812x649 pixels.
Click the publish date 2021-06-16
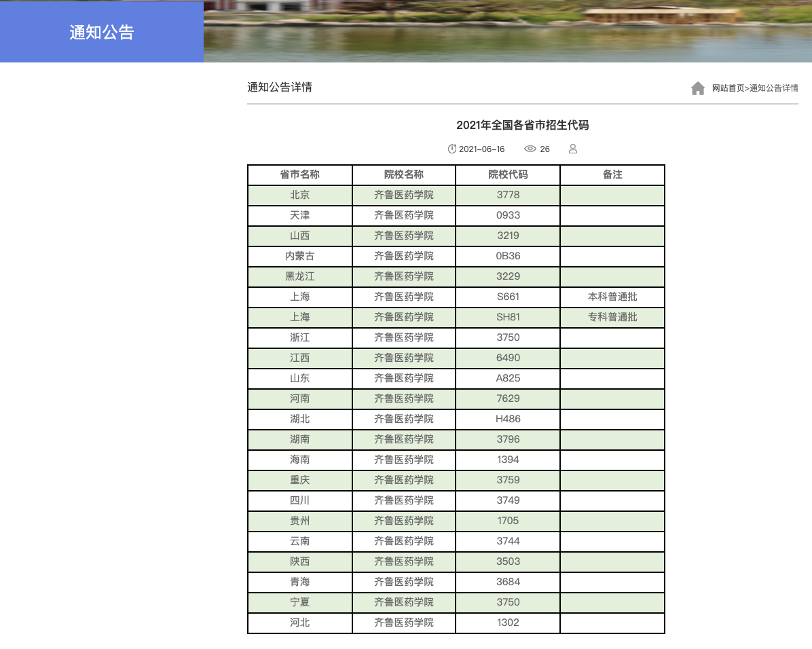coord(482,149)
